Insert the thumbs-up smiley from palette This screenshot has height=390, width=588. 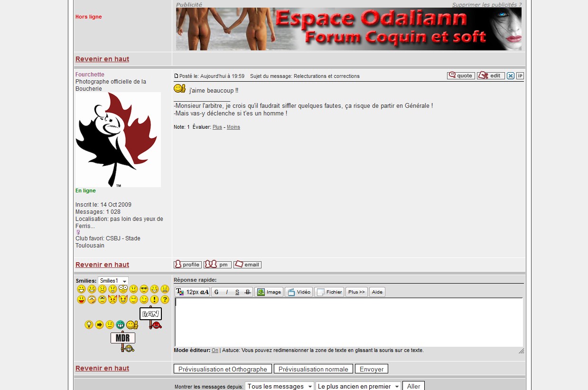[x=132, y=324]
